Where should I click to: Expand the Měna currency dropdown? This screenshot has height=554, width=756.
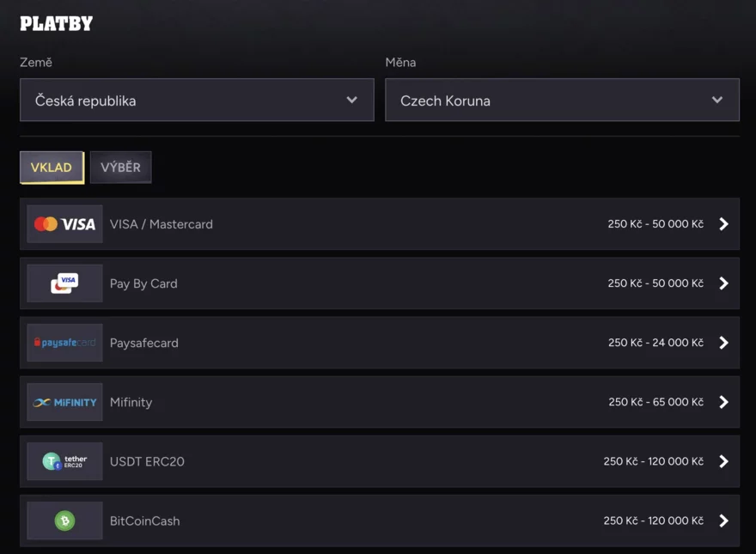562,100
